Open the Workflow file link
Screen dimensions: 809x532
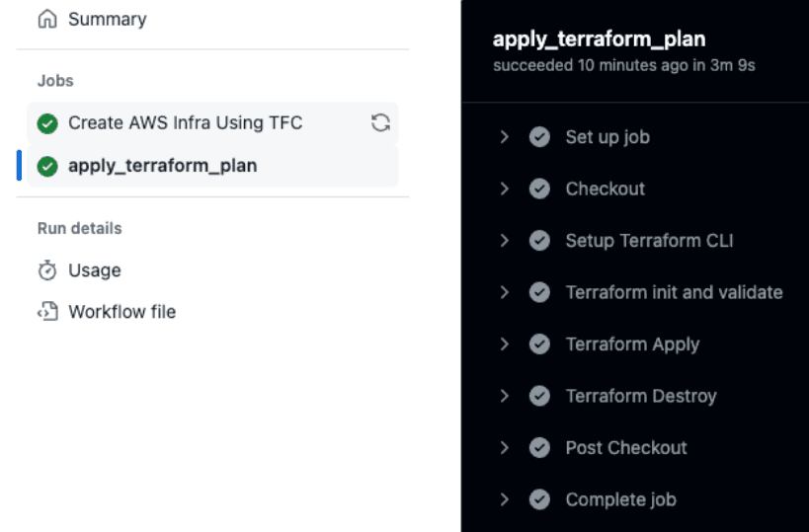(121, 312)
